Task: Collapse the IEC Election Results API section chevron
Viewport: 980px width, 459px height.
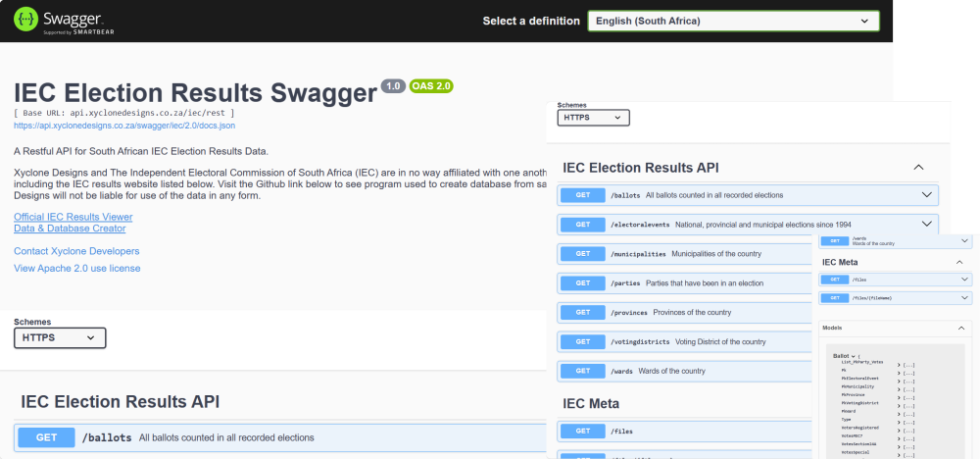Action: (x=918, y=167)
